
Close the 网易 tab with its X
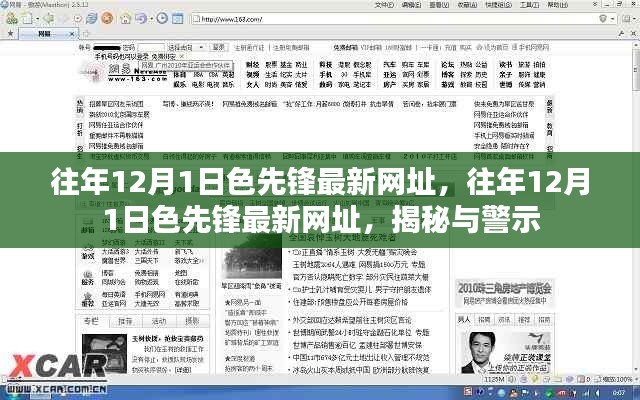(x=73, y=34)
